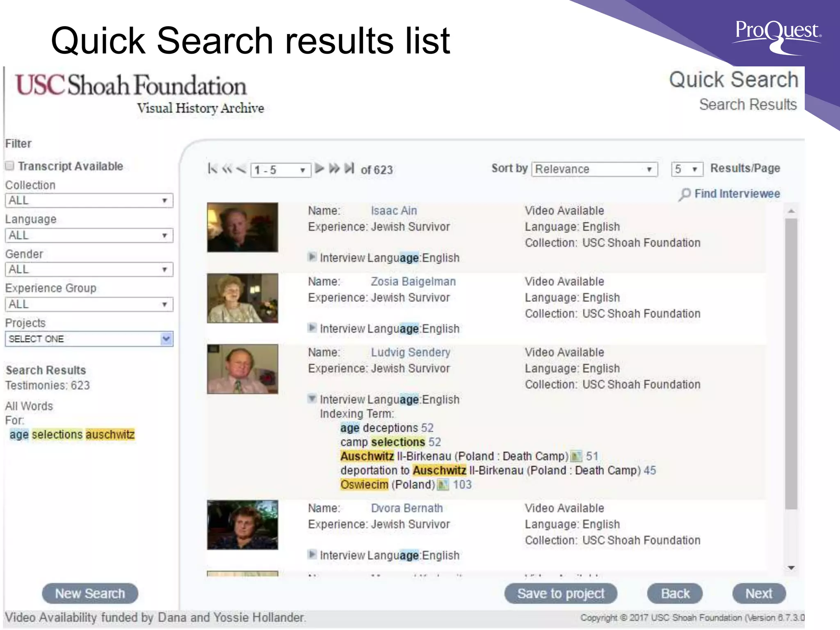Viewport: 840px width, 630px height.
Task: Change the Results/Page count dropdown
Action: point(687,169)
